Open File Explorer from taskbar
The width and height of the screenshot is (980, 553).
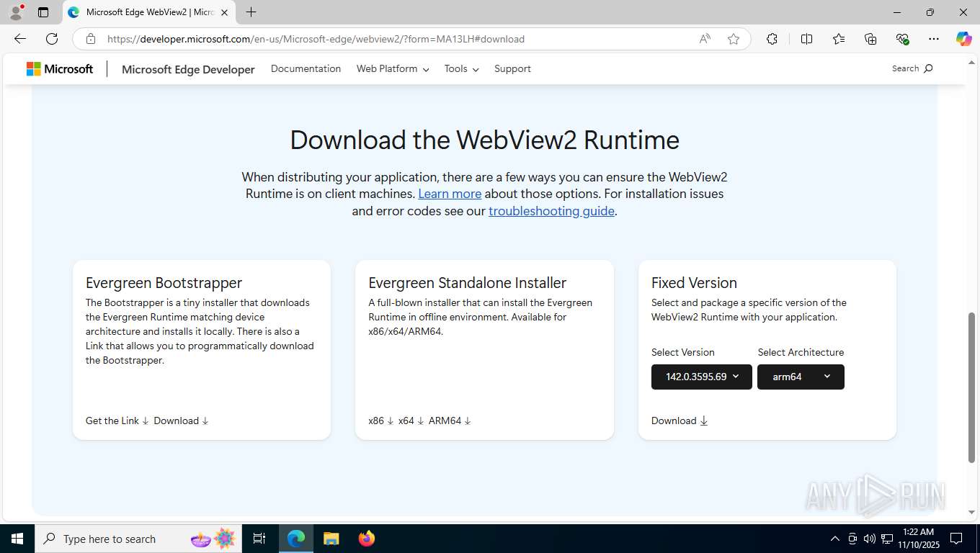[331, 539]
